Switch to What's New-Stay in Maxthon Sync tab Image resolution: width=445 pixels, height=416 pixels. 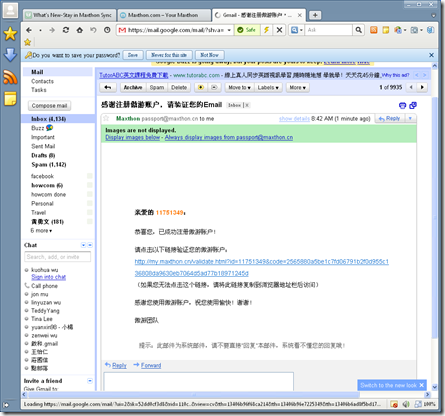pos(70,15)
